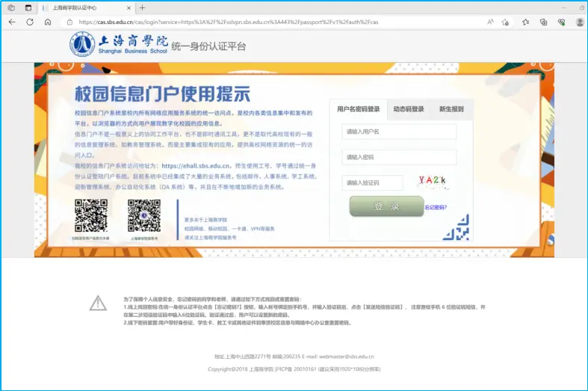This screenshot has width=588, height=391.
Task: Click the green 登录 login button
Action: 386,206
